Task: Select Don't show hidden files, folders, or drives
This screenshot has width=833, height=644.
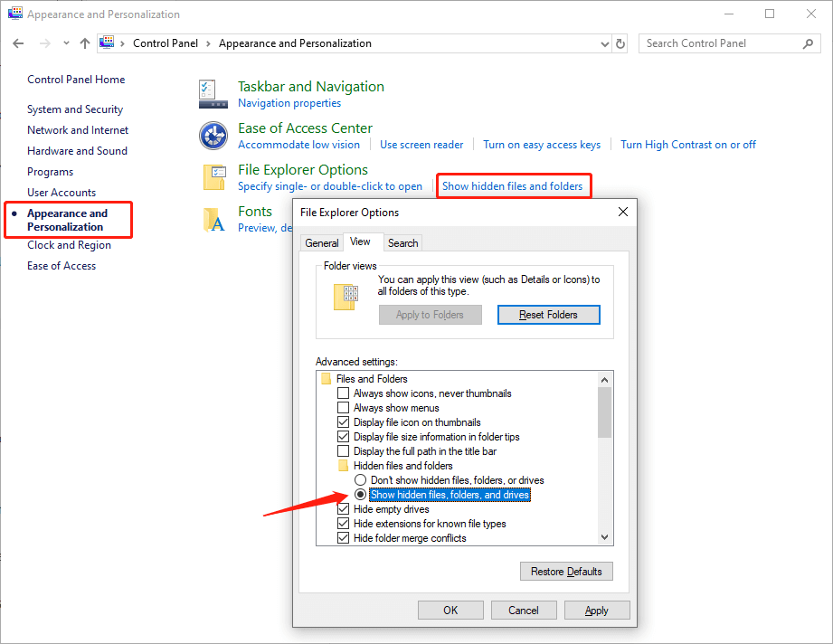Action: (361, 479)
